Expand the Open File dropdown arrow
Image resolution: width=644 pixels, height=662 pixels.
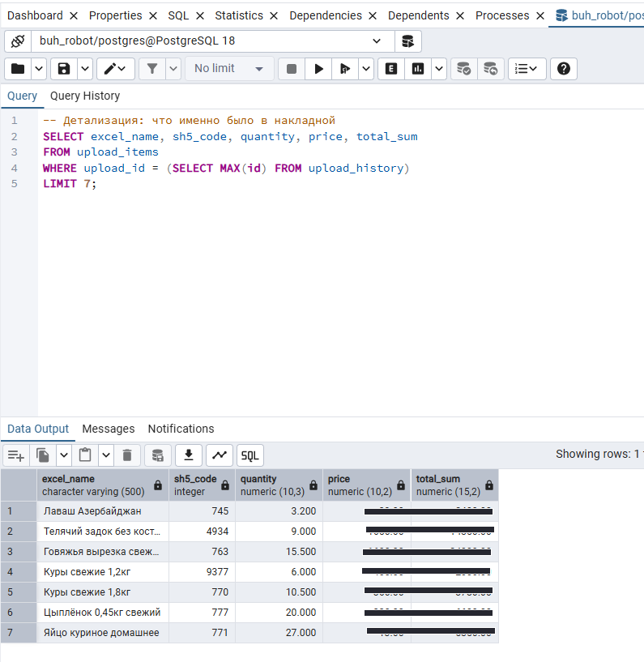tap(39, 69)
